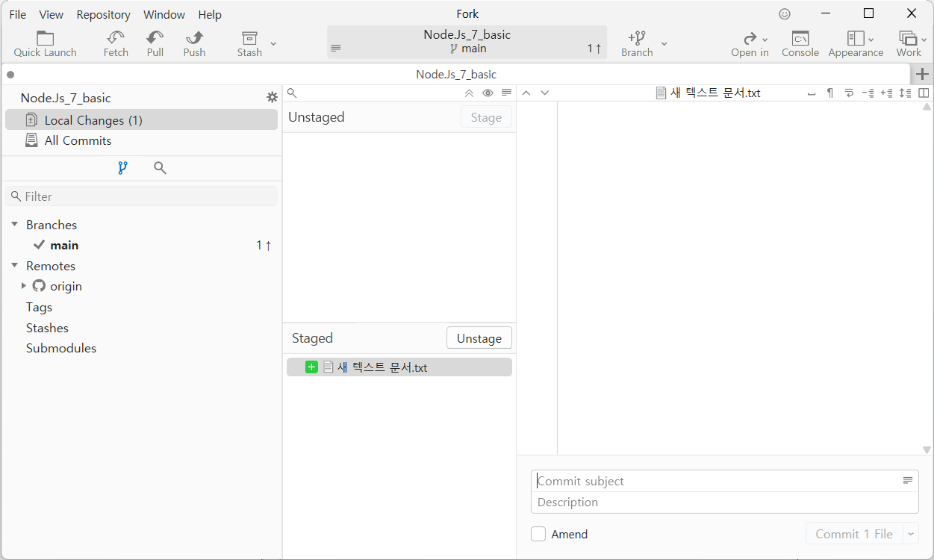Click the Push toolbar button
This screenshot has height=560, width=934.
click(x=194, y=44)
